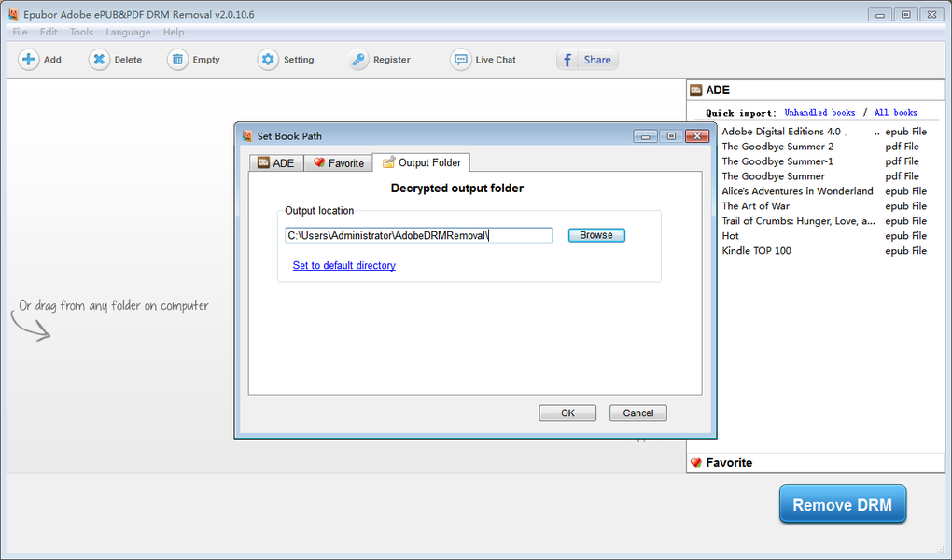Open the Help menu
Viewport: 952px width, 560px height.
[x=174, y=32]
